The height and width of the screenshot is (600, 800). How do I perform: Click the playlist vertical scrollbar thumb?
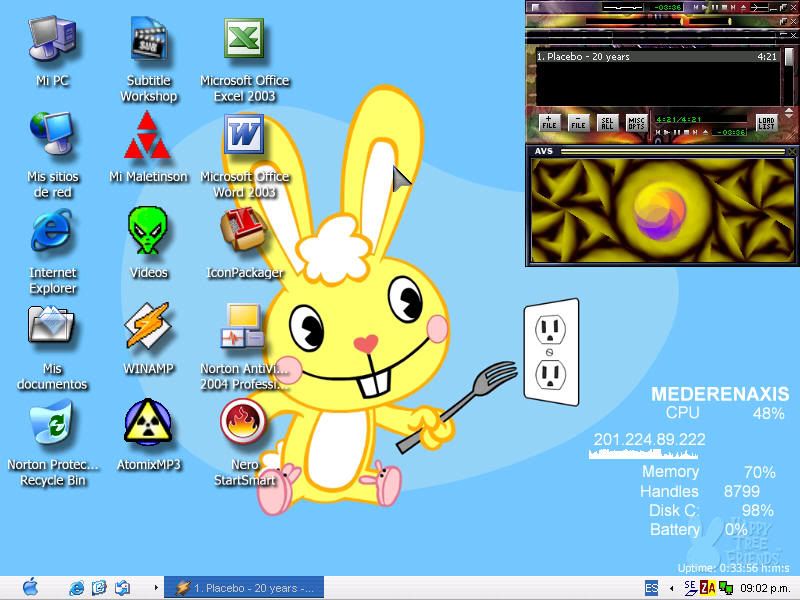tap(789, 56)
